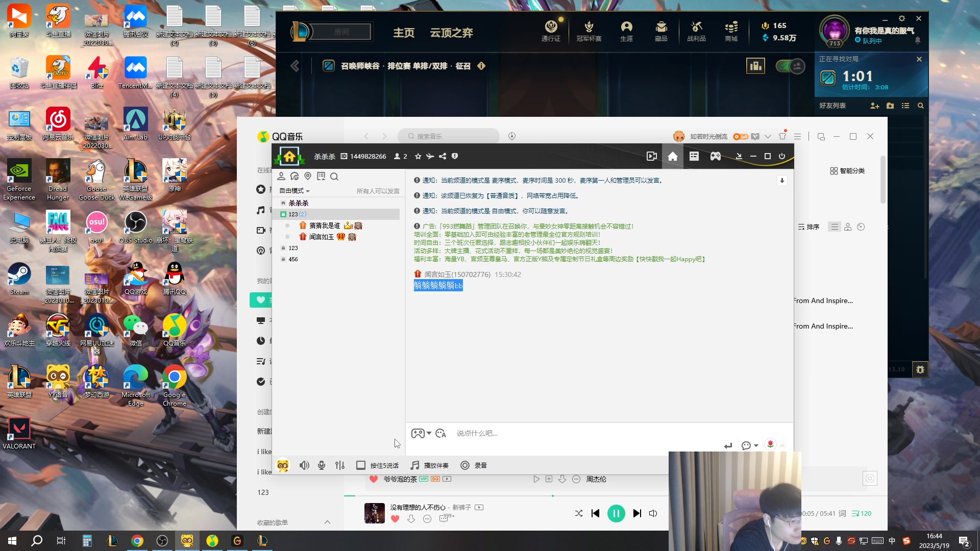This screenshot has width=980, height=551.
Task: Toggle shuffle mode in QQ Music
Action: 579,513
